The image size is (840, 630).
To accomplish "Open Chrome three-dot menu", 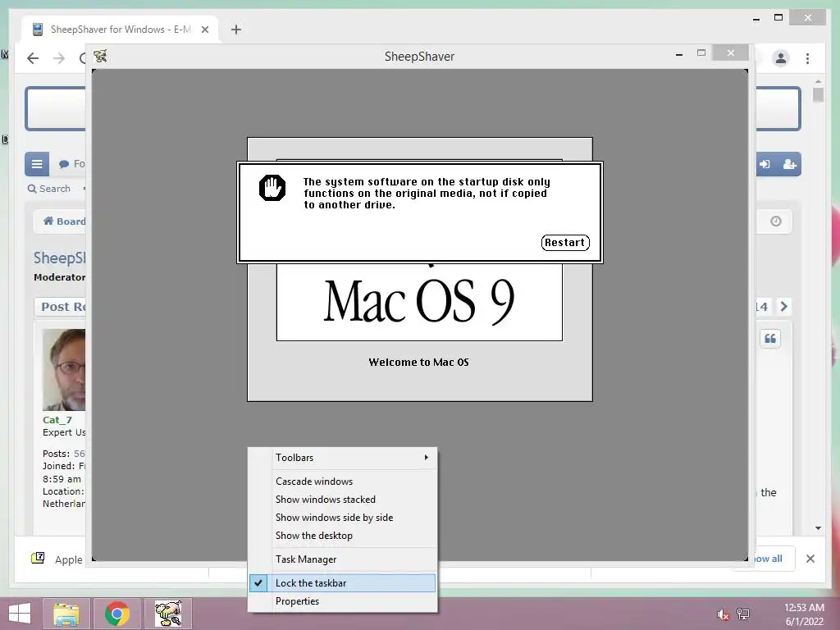I will tap(807, 58).
